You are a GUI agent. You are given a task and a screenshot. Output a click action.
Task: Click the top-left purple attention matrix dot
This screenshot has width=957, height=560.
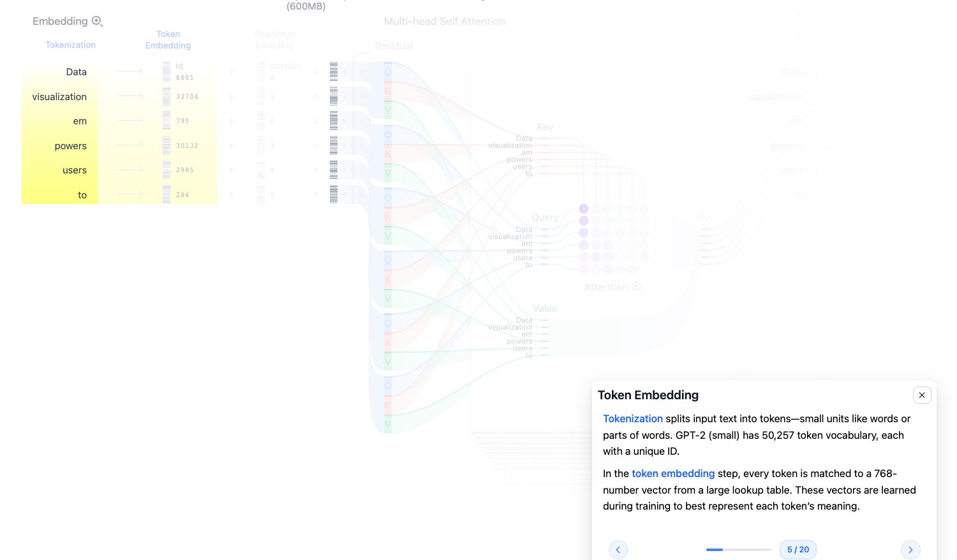(584, 209)
